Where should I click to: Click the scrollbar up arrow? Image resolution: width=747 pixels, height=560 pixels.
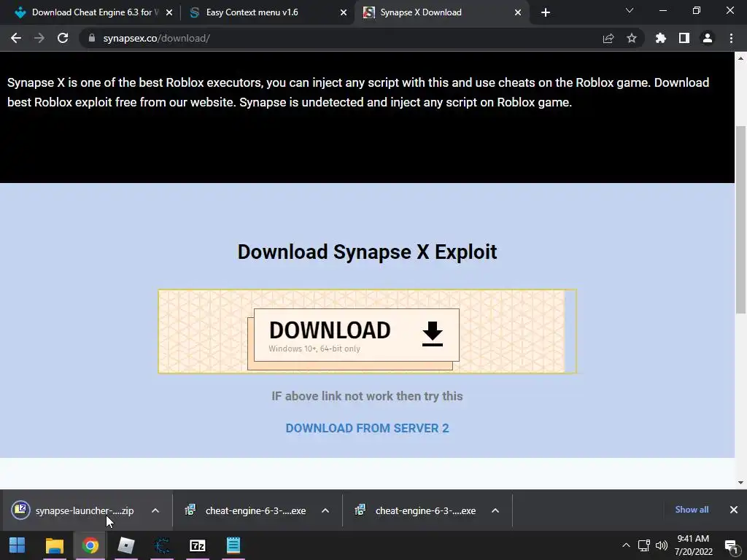(x=740, y=58)
